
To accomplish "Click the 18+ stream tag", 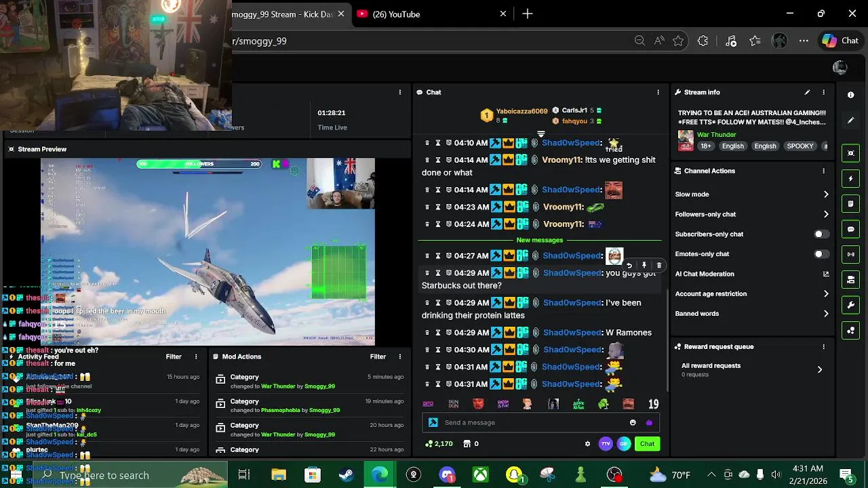I will pos(706,146).
